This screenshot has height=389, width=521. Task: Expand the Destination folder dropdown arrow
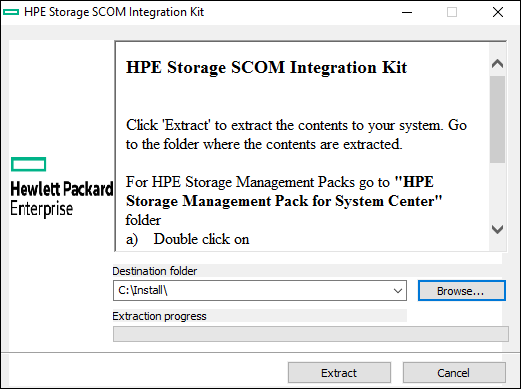398,291
